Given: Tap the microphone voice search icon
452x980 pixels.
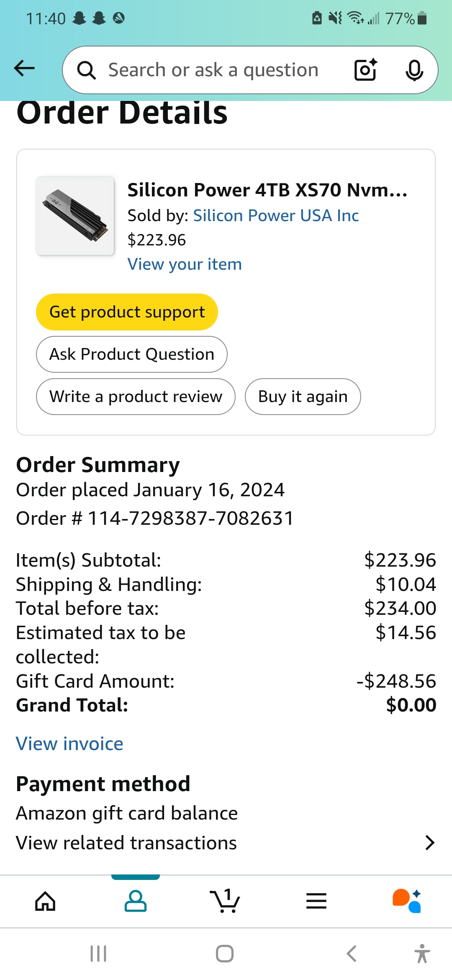Looking at the screenshot, I should coord(414,70).
